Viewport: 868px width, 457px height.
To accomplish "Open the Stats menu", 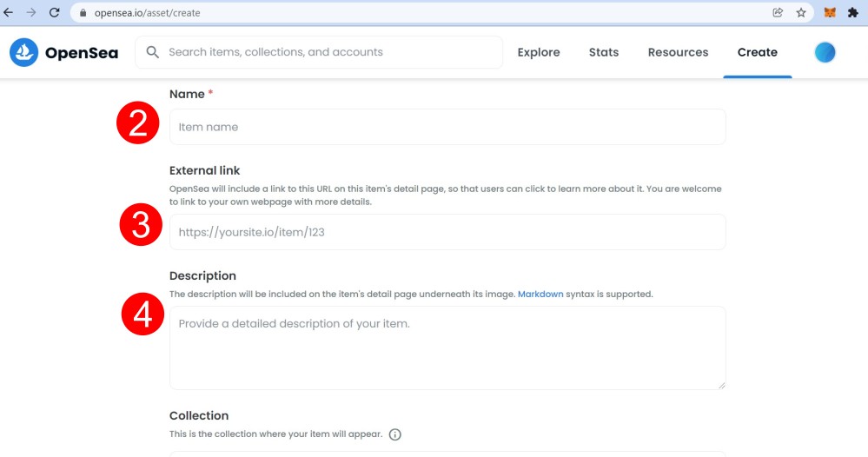I will click(603, 52).
